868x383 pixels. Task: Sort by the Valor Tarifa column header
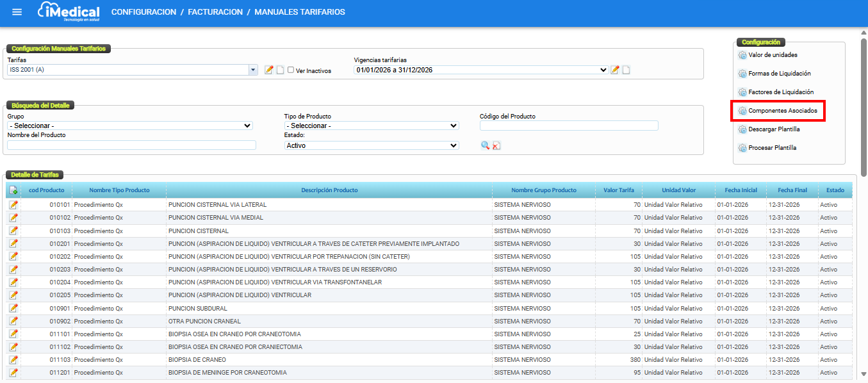pos(618,190)
